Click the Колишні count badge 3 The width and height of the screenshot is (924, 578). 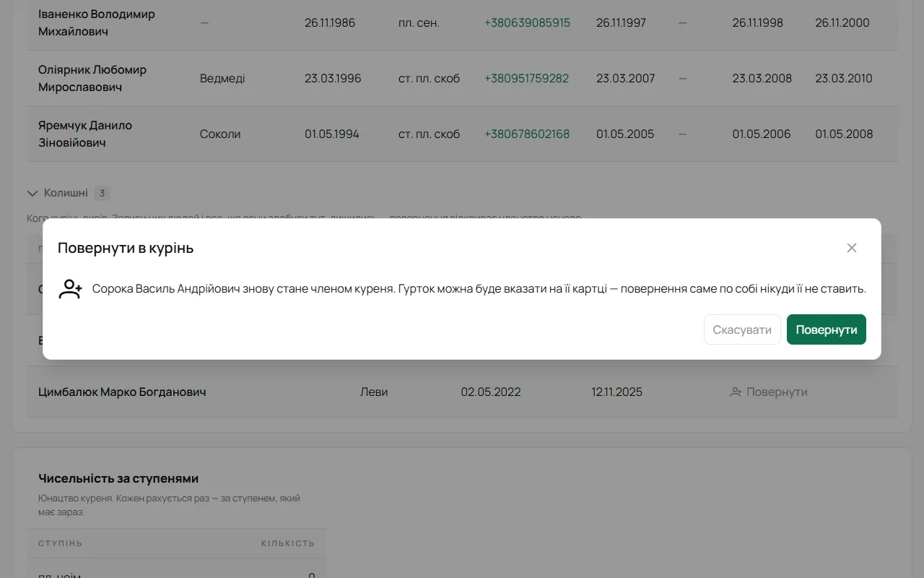click(103, 193)
